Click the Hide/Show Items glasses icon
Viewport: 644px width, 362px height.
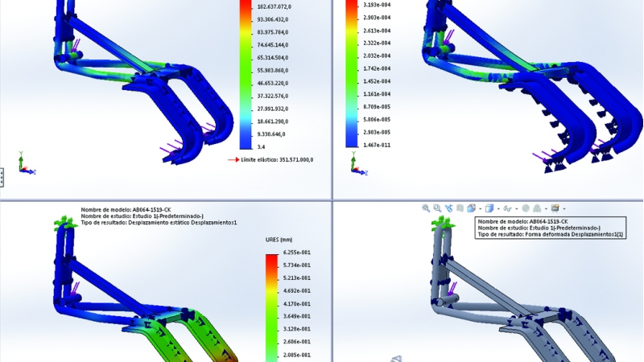(506, 208)
